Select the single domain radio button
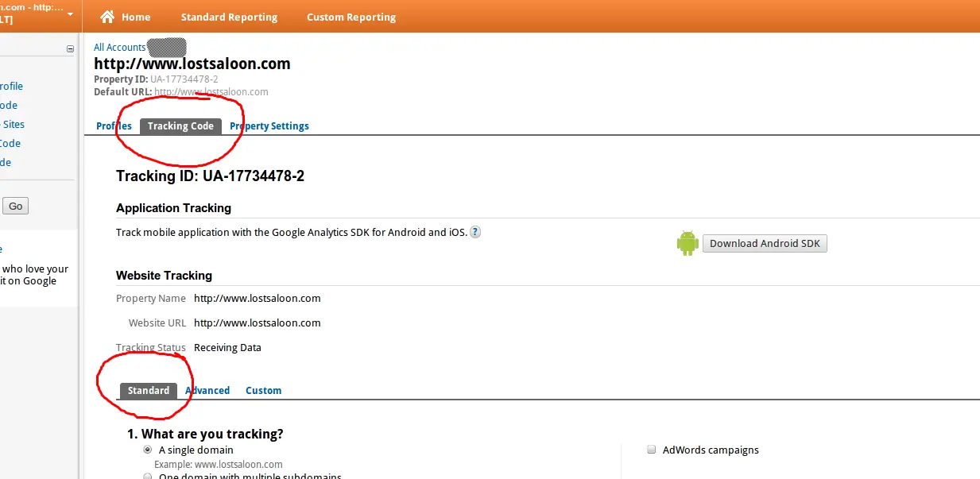 [148, 450]
